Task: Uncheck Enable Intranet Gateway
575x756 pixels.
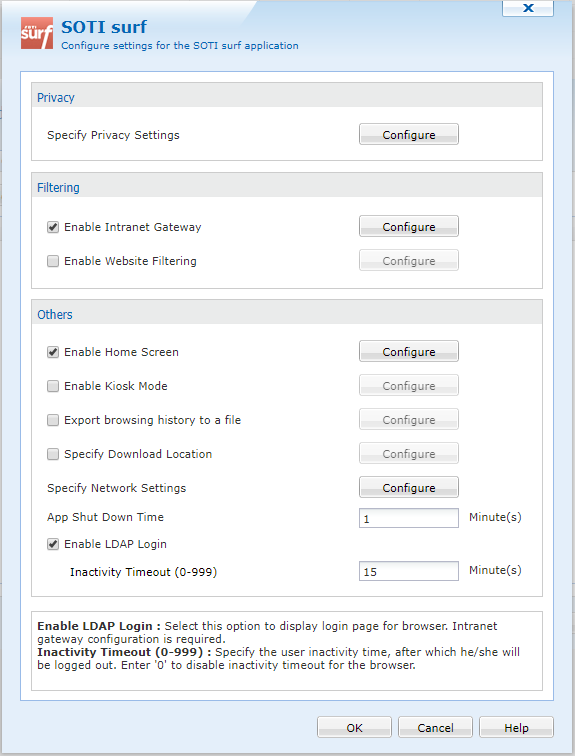Action: [53, 227]
